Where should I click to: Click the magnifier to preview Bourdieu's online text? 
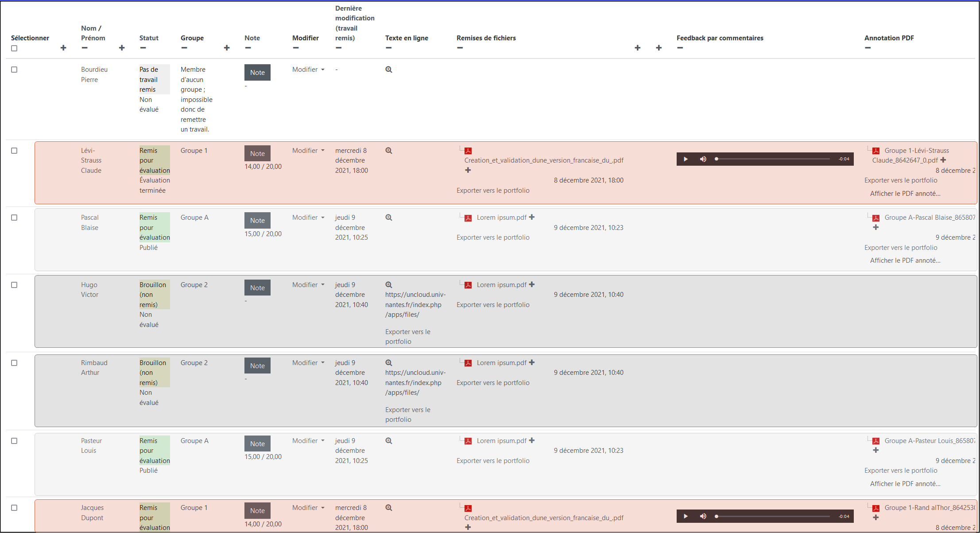pyautogui.click(x=388, y=70)
